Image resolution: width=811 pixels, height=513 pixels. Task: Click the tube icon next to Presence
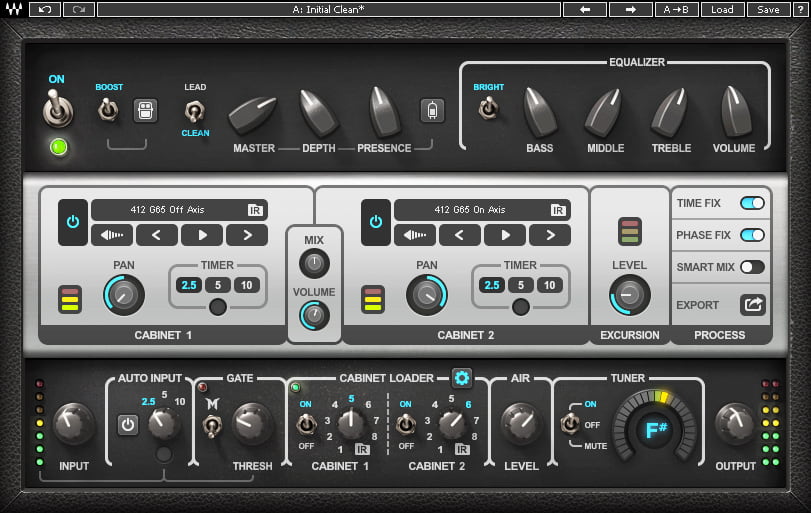click(x=432, y=110)
